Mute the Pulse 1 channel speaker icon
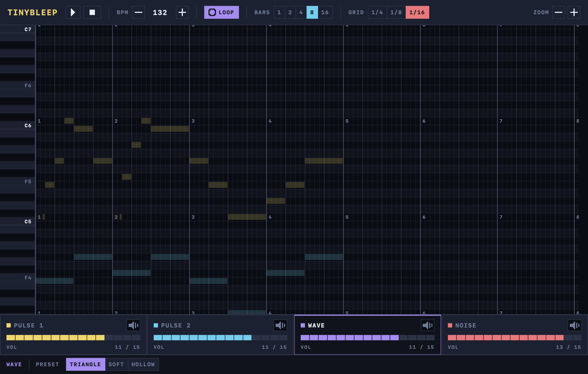This screenshot has width=588, height=374. tap(133, 326)
